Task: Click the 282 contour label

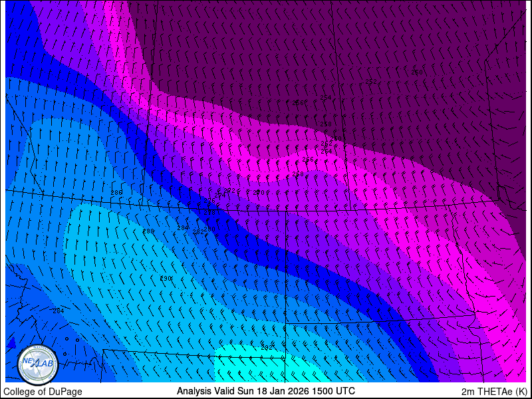Action: [198, 232]
